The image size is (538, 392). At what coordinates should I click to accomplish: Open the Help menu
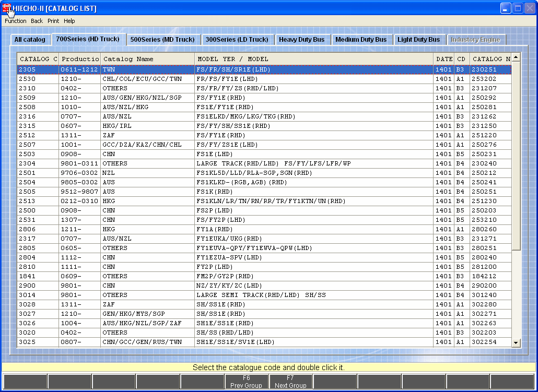(x=69, y=21)
